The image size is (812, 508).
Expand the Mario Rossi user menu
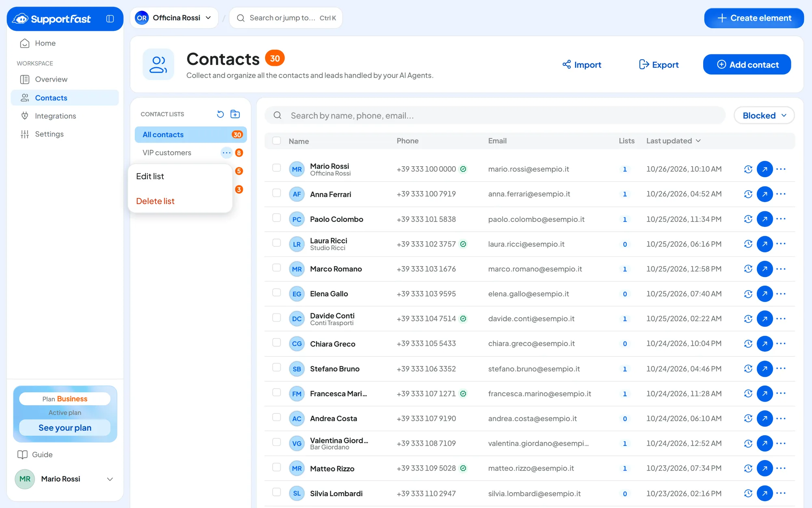click(x=65, y=479)
